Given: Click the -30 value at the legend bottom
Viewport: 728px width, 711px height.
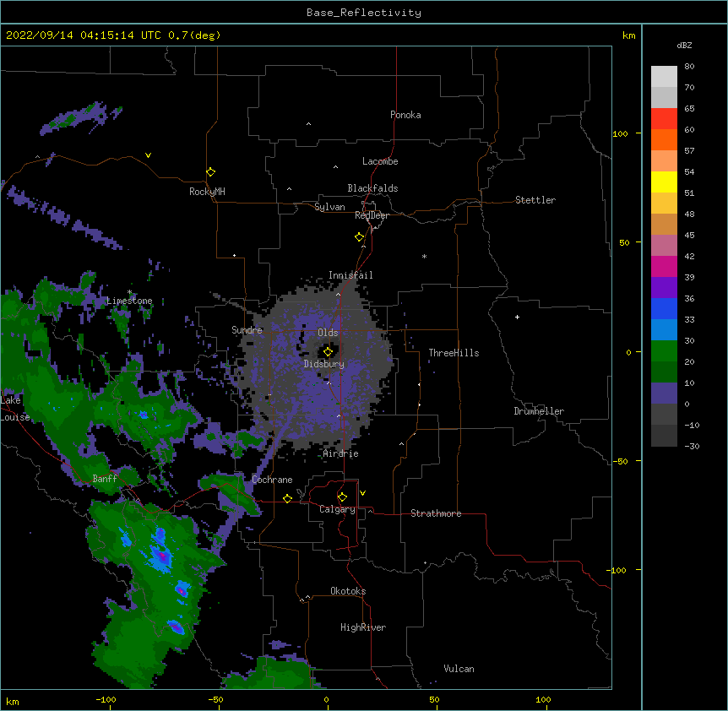Looking at the screenshot, I should tap(692, 446).
